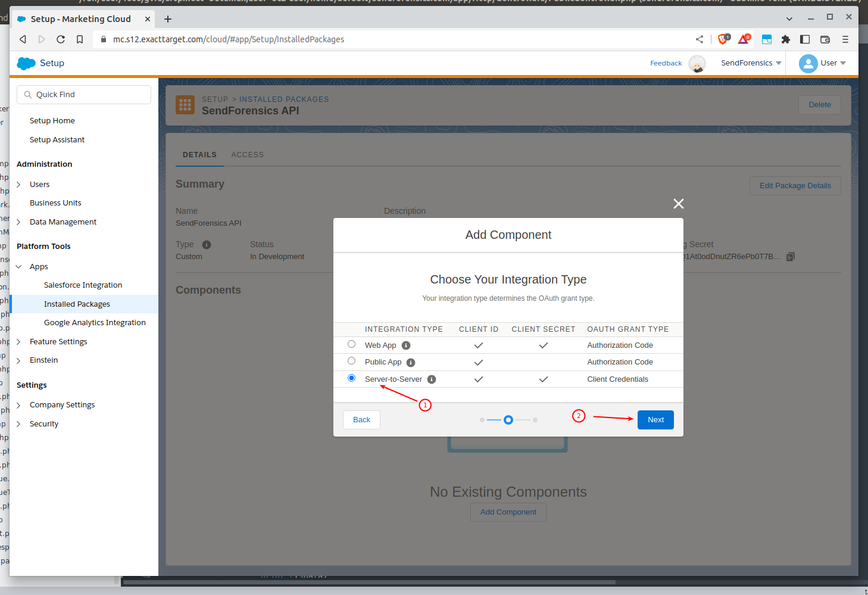The width and height of the screenshot is (868, 595).
Task: Select the Server-to-Server radio button
Action: [352, 378]
